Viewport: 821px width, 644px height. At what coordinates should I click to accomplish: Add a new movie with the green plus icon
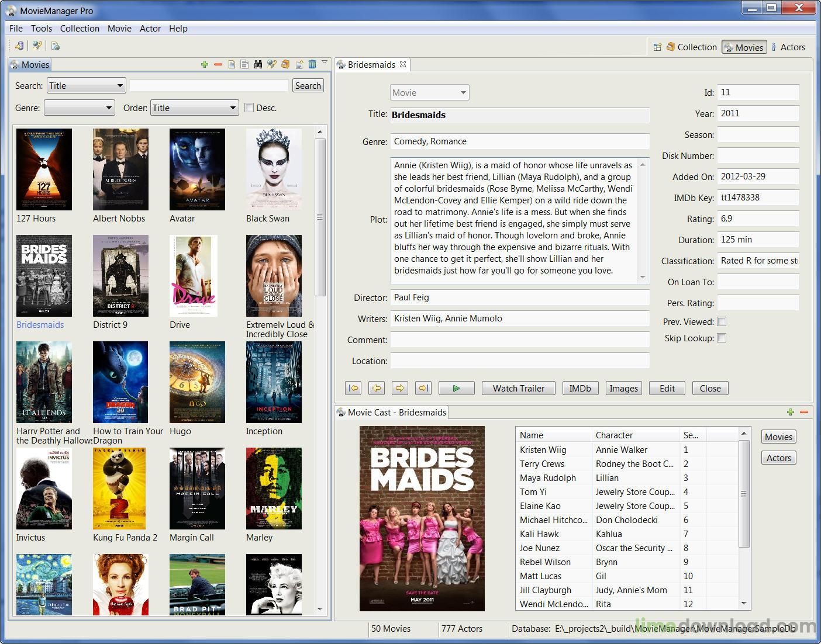click(x=205, y=64)
